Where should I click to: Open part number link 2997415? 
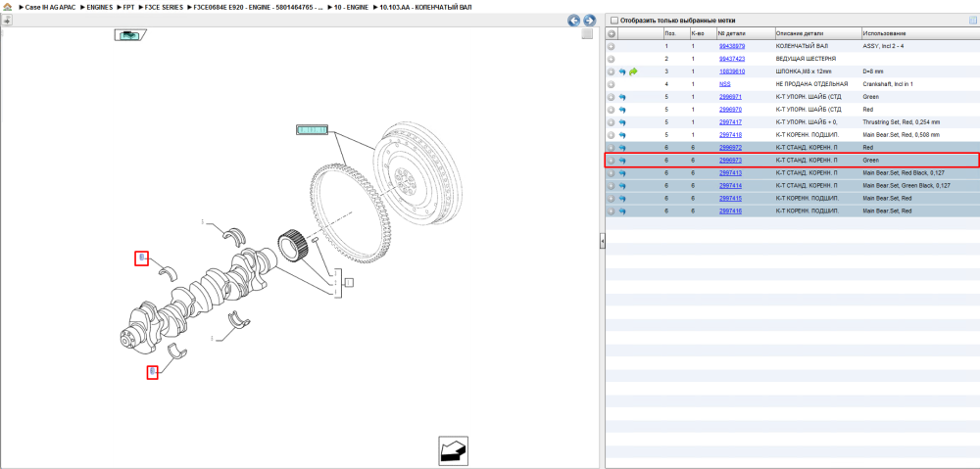pos(731,199)
